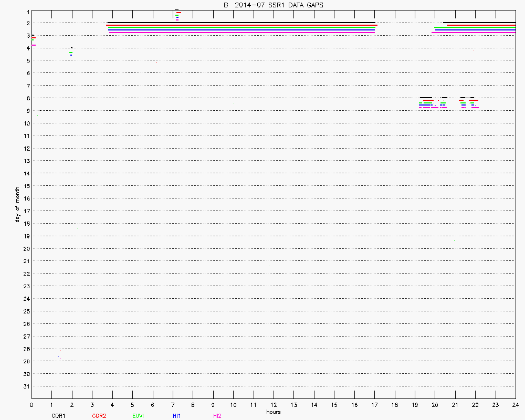Select the long black day 2 gap bar

(241, 23)
